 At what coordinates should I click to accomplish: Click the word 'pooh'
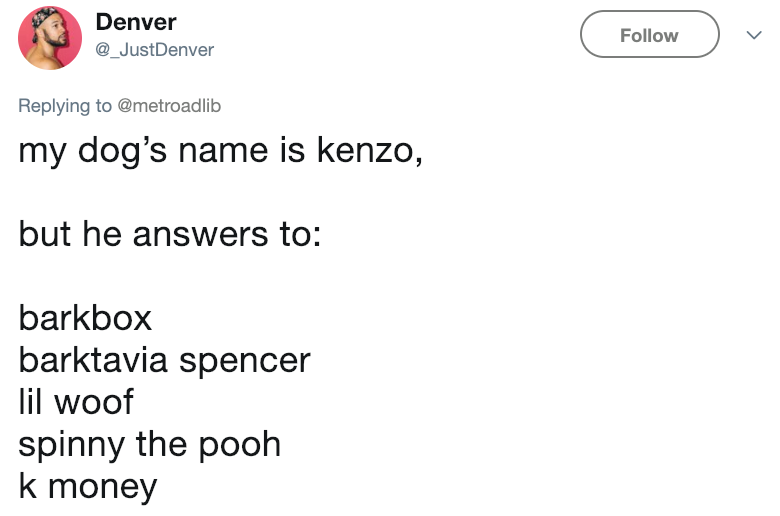(x=240, y=445)
